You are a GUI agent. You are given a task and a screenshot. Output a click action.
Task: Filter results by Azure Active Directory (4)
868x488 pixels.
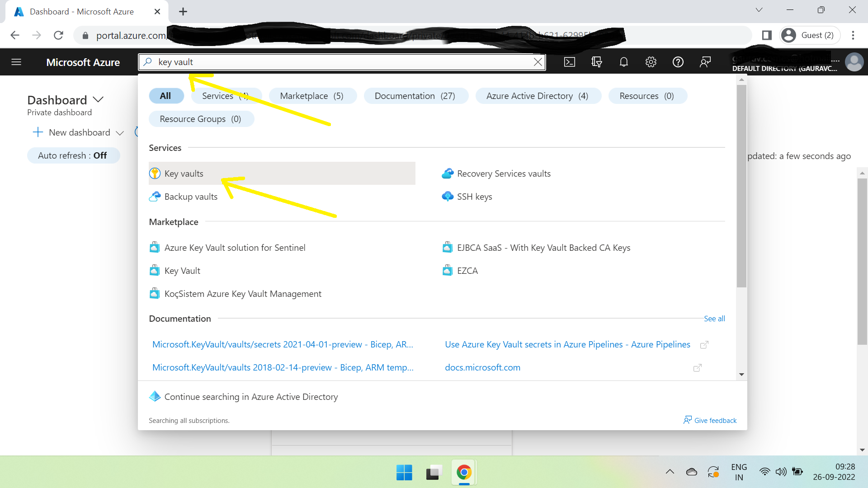pyautogui.click(x=538, y=96)
